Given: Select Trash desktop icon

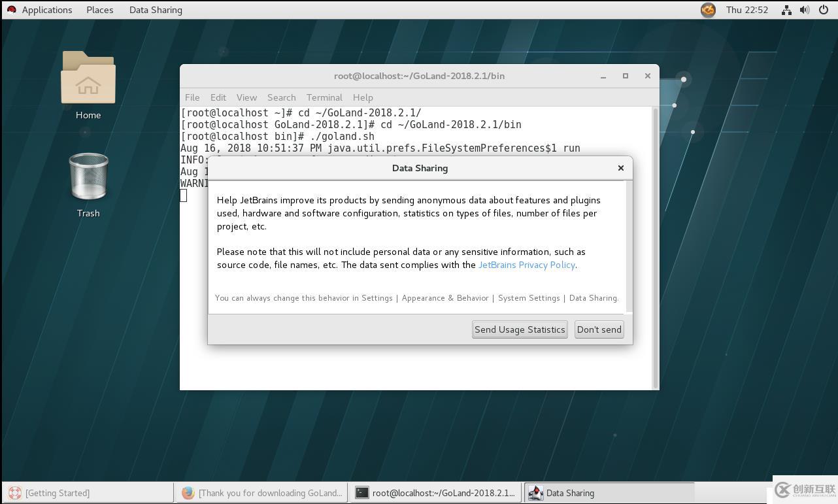Looking at the screenshot, I should 88,185.
